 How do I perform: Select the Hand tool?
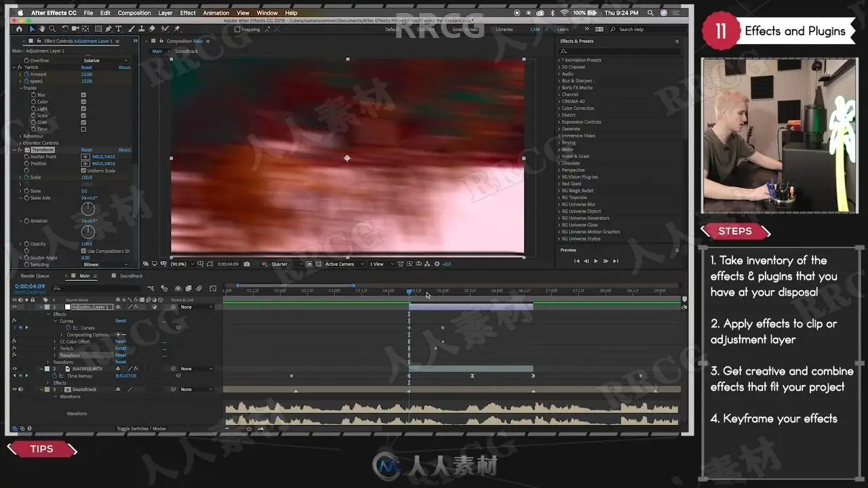(42, 29)
